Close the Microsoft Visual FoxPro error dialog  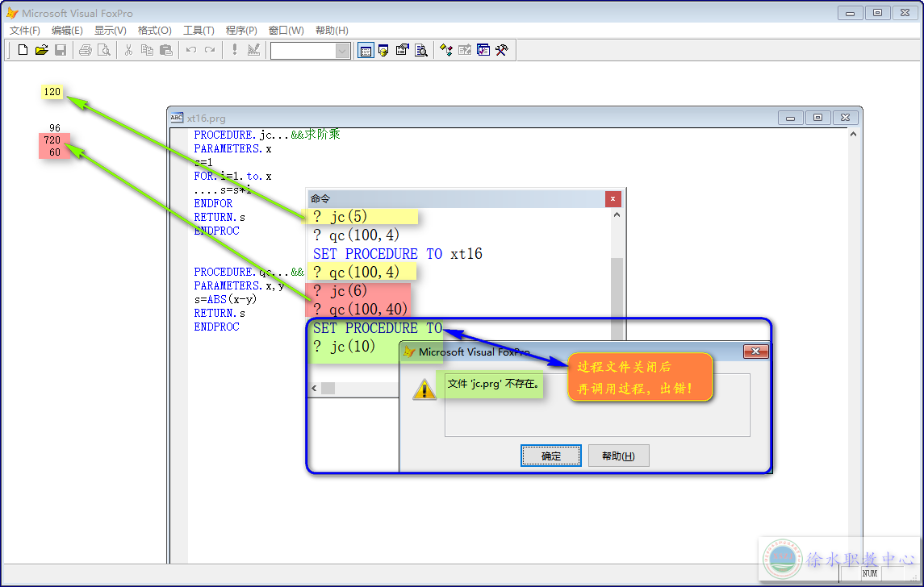click(x=755, y=352)
